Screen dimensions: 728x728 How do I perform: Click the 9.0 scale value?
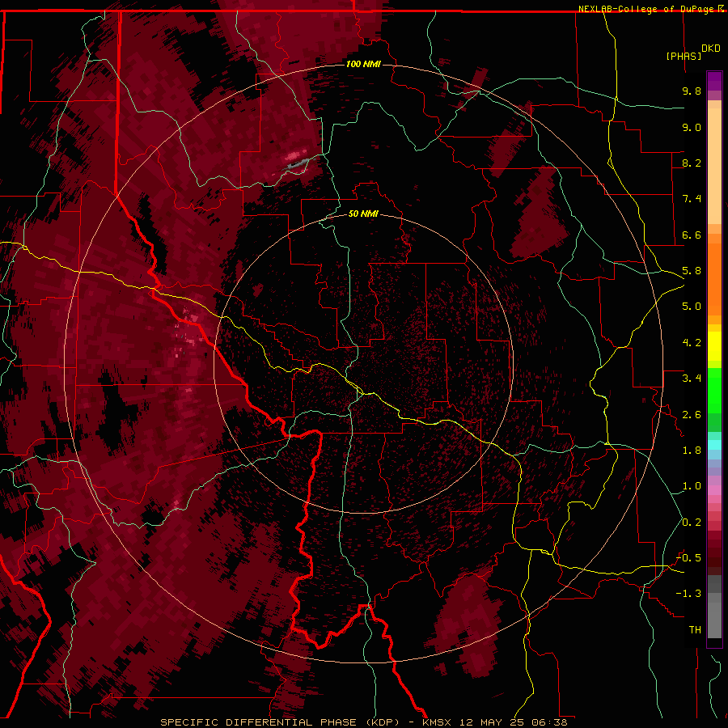click(692, 127)
